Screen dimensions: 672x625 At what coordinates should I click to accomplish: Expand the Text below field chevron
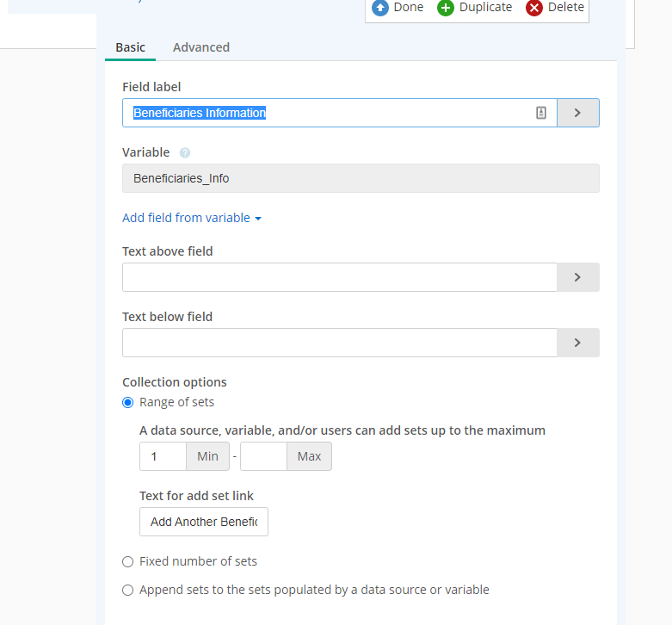tap(577, 343)
